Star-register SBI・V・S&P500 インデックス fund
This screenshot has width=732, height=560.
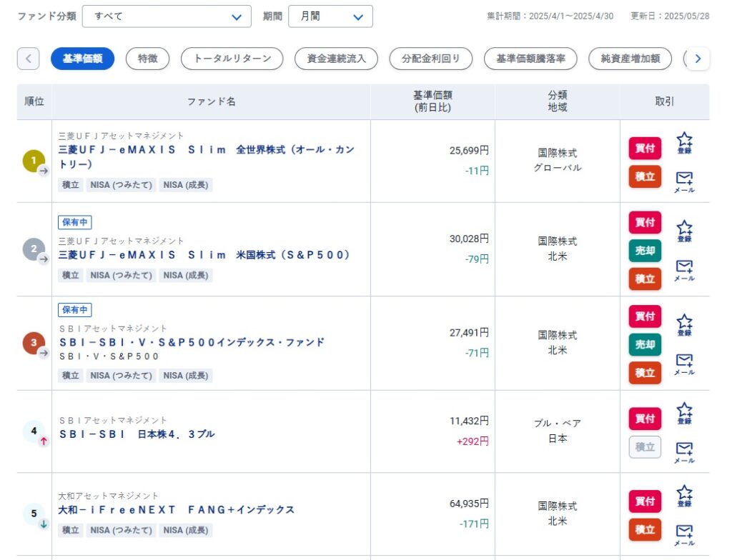(684, 325)
